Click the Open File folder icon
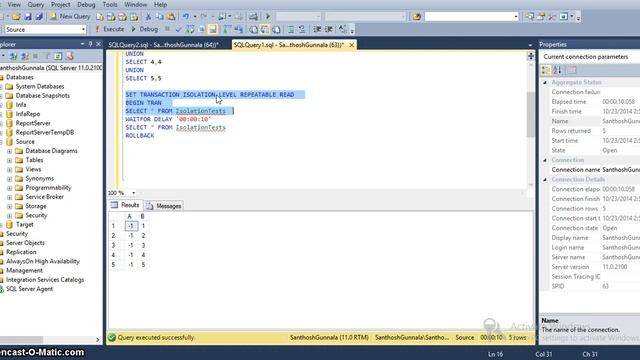 (x=16, y=16)
